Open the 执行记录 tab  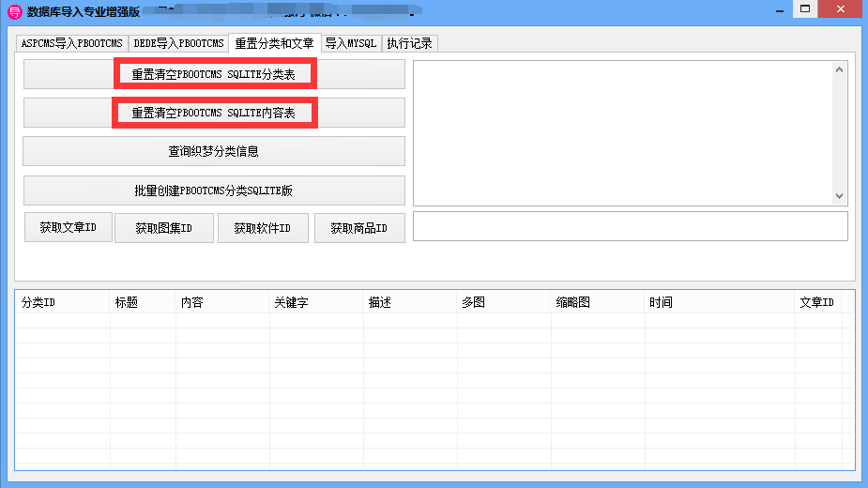[411, 43]
